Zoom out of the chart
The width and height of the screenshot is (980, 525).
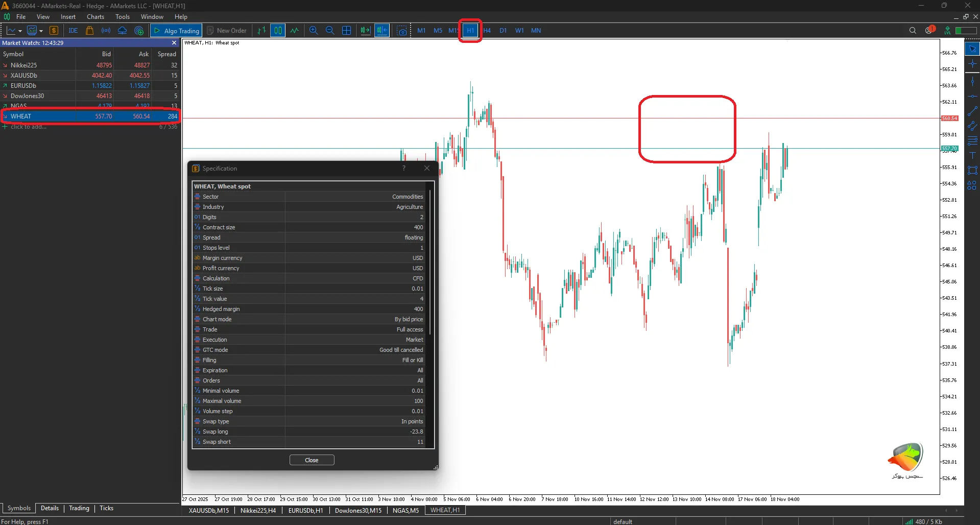(330, 31)
